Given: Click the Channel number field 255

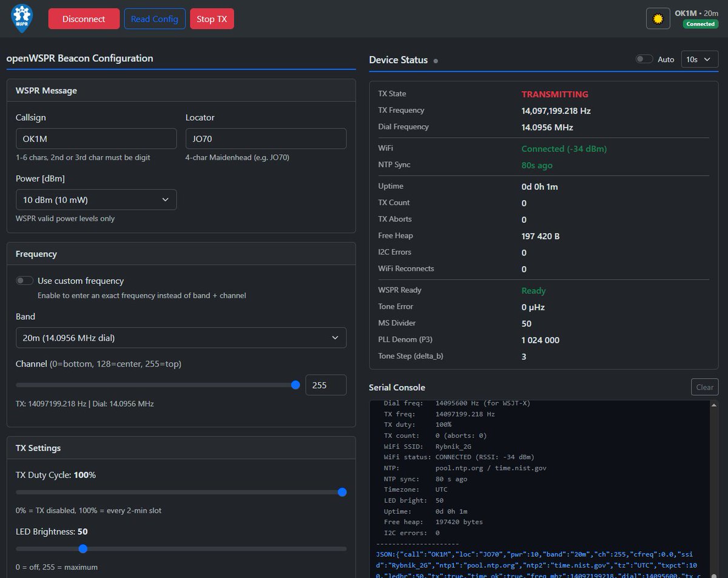Looking at the screenshot, I should pos(326,385).
